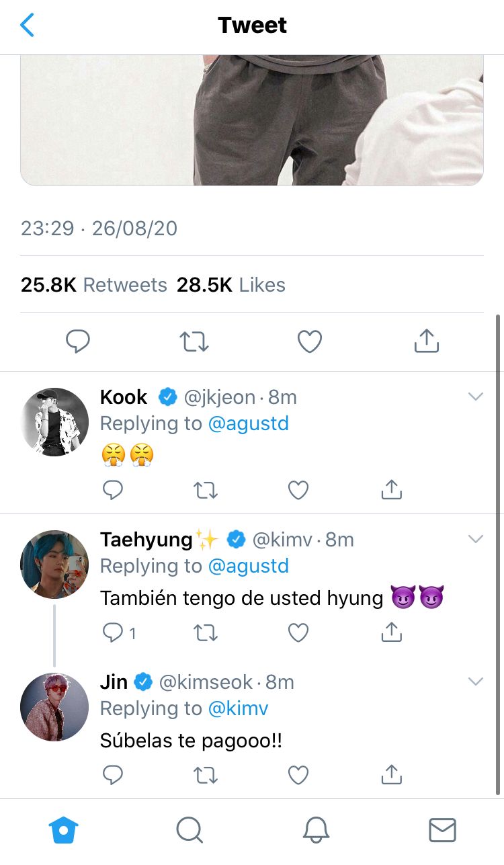504x865 pixels.
Task: Reply to Taehyung's tweet with 1 comment
Action: click(119, 632)
